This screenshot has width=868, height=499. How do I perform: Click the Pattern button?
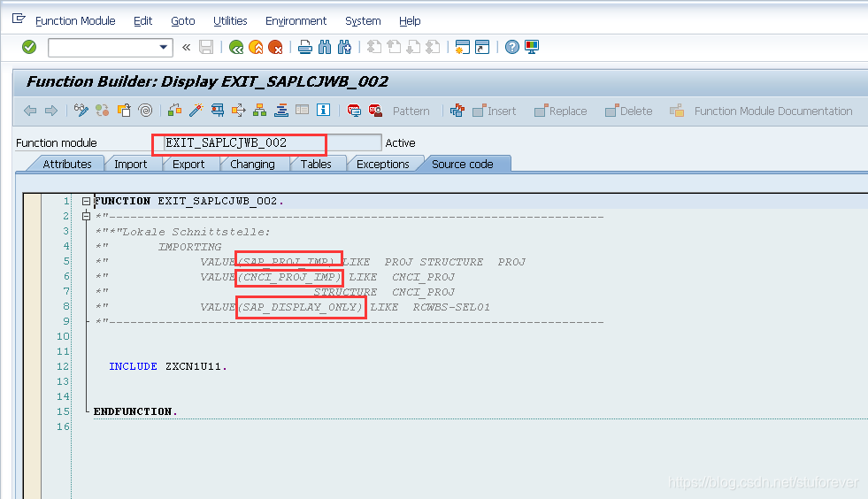pyautogui.click(x=411, y=111)
